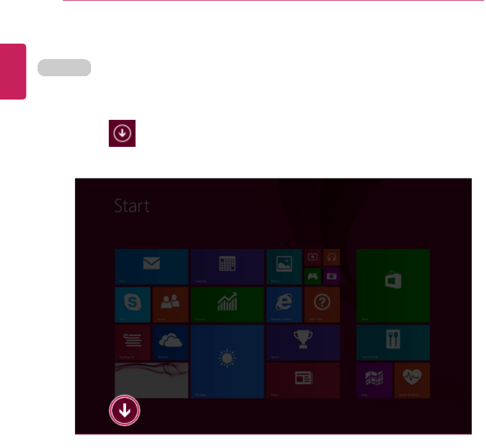486x448 pixels.
Task: Click the circled down-arrow apps button on Start screen
Action: pos(125,411)
